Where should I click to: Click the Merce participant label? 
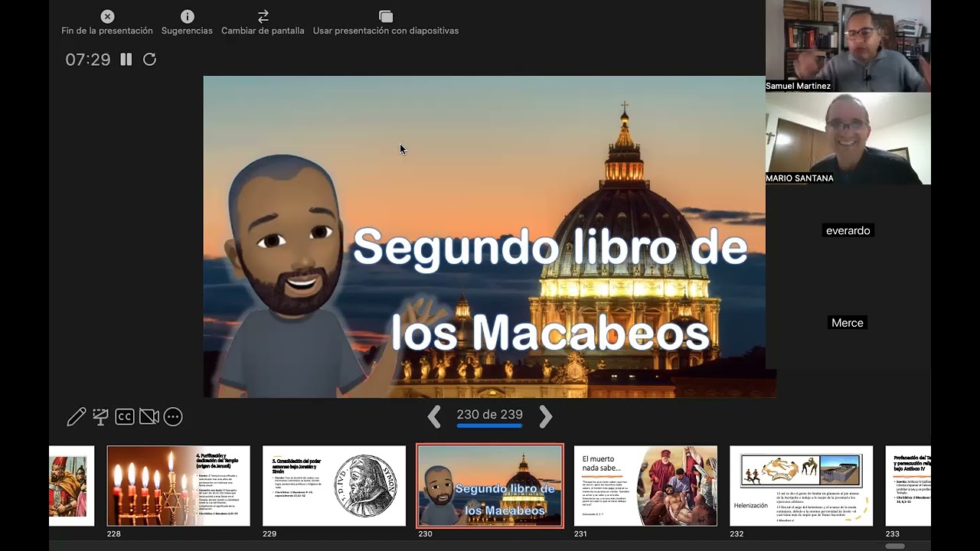[848, 323]
